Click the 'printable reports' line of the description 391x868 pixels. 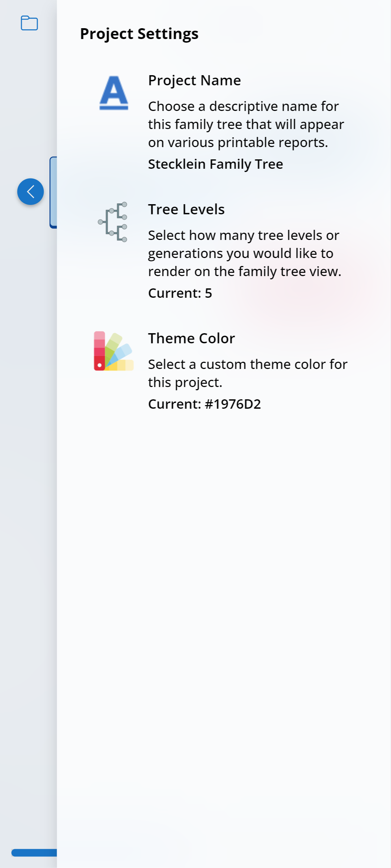tap(238, 142)
